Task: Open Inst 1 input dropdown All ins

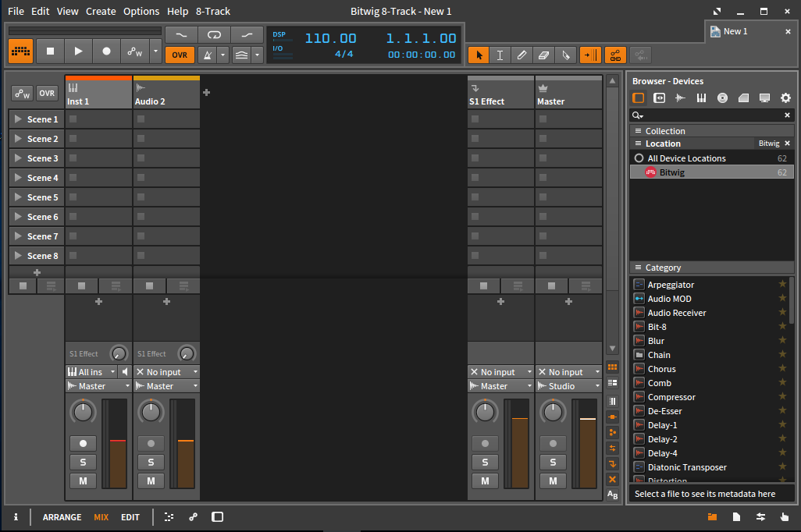Action: coord(91,372)
